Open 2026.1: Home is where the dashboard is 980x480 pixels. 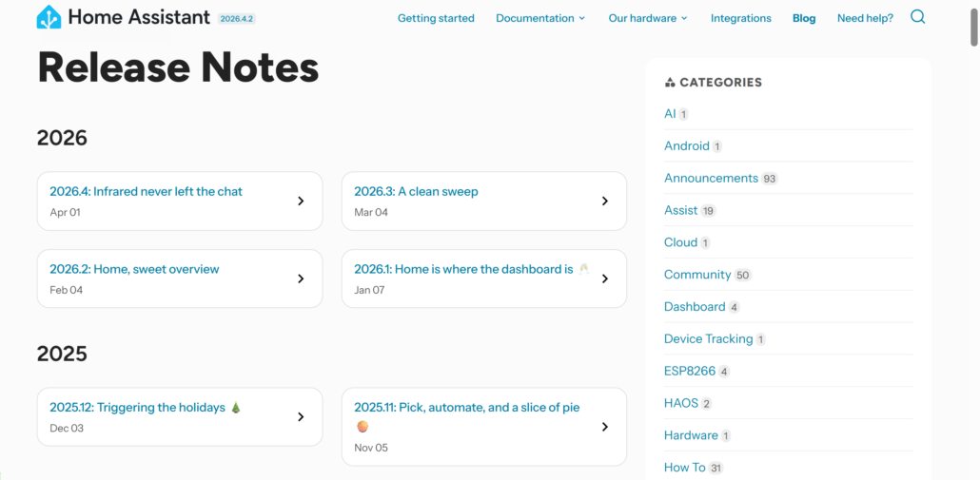[472, 269]
